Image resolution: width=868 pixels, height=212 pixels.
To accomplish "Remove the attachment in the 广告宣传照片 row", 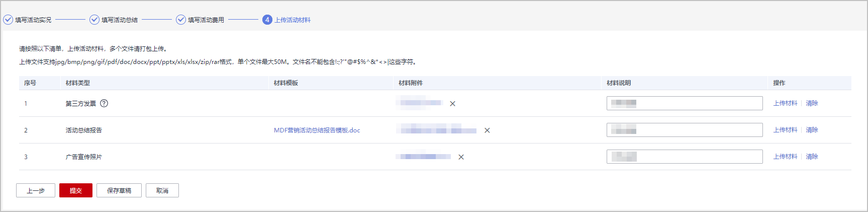I will pyautogui.click(x=461, y=157).
